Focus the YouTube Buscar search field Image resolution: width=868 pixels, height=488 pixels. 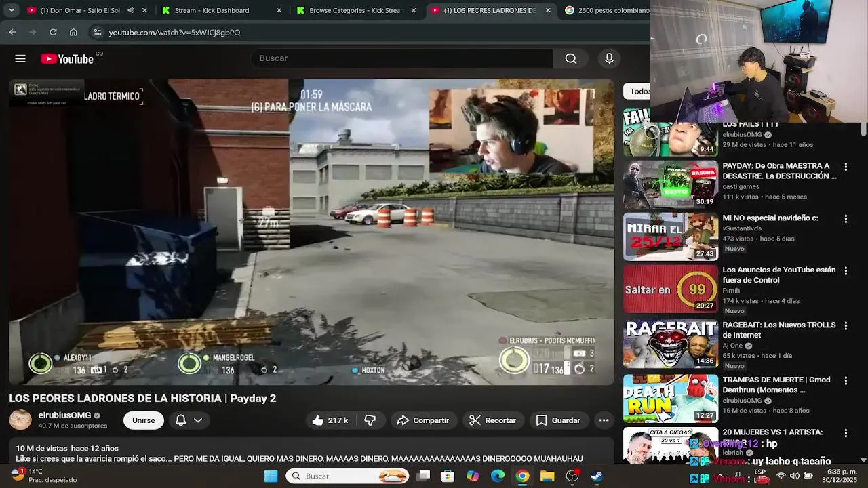401,58
